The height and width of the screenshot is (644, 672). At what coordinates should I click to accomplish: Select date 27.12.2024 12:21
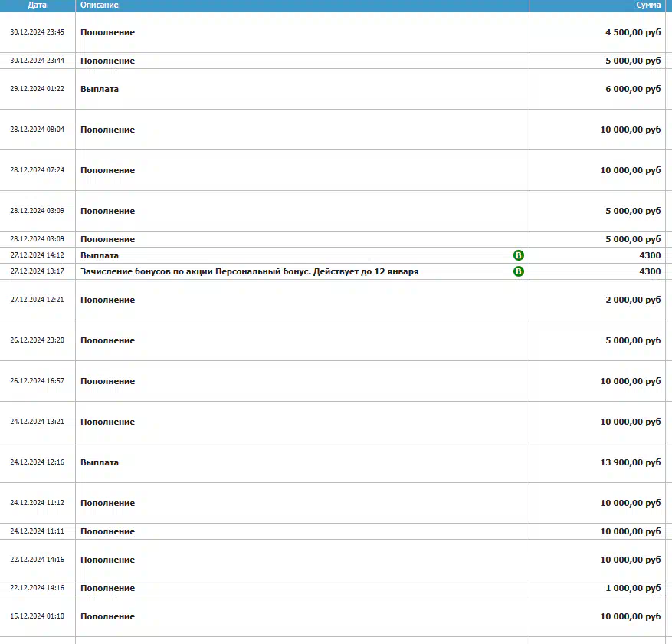click(x=38, y=300)
